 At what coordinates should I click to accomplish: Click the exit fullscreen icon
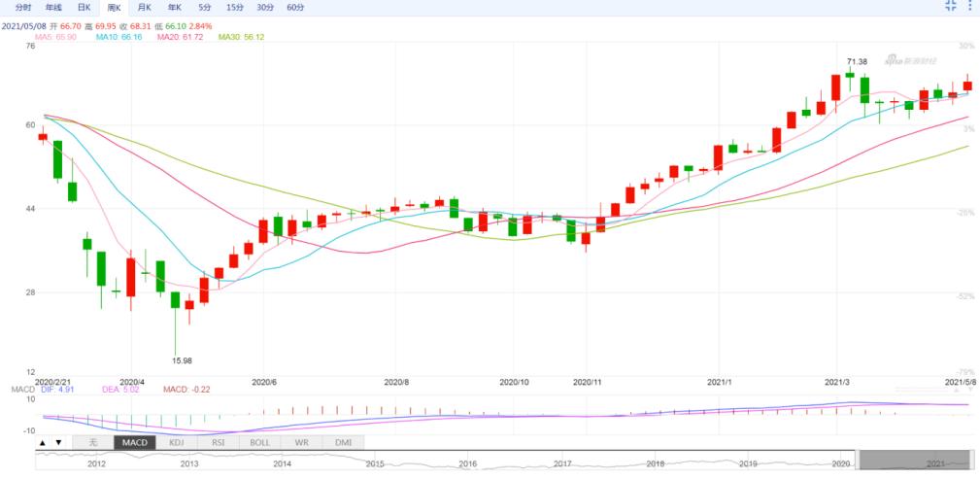(x=951, y=6)
